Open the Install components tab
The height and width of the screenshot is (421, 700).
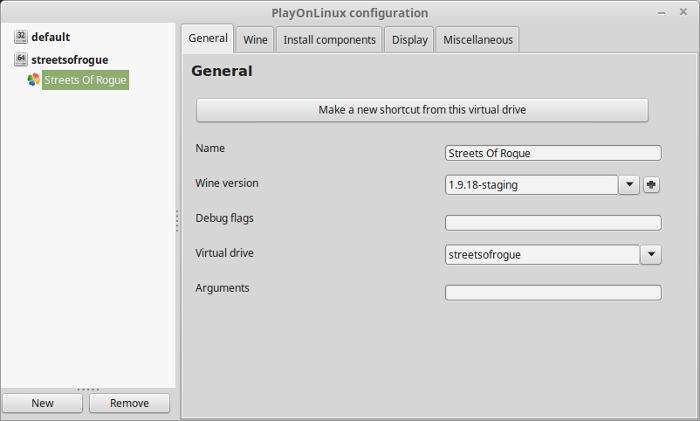click(x=329, y=40)
